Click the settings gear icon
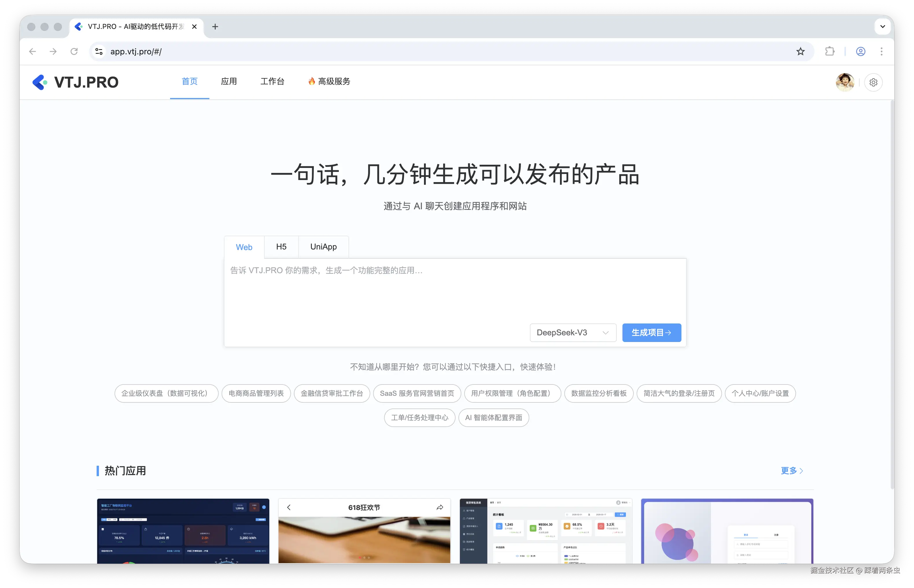Viewport: 914px width, 588px height. (873, 82)
